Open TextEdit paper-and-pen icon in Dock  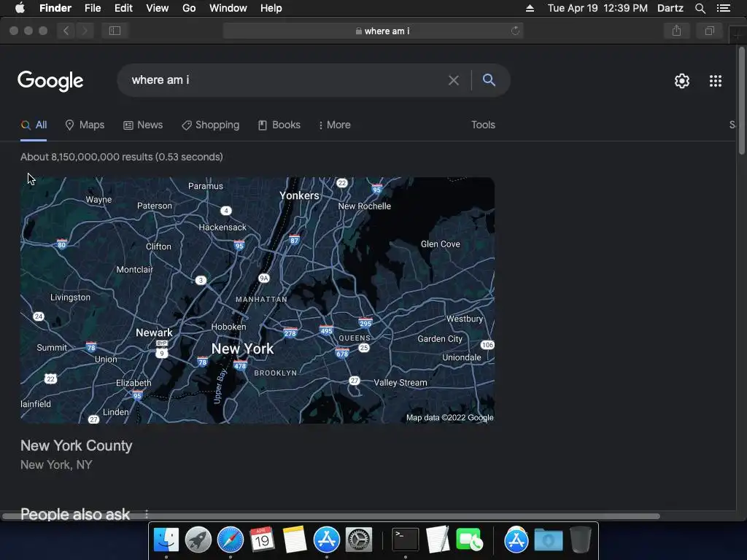[x=438, y=540]
